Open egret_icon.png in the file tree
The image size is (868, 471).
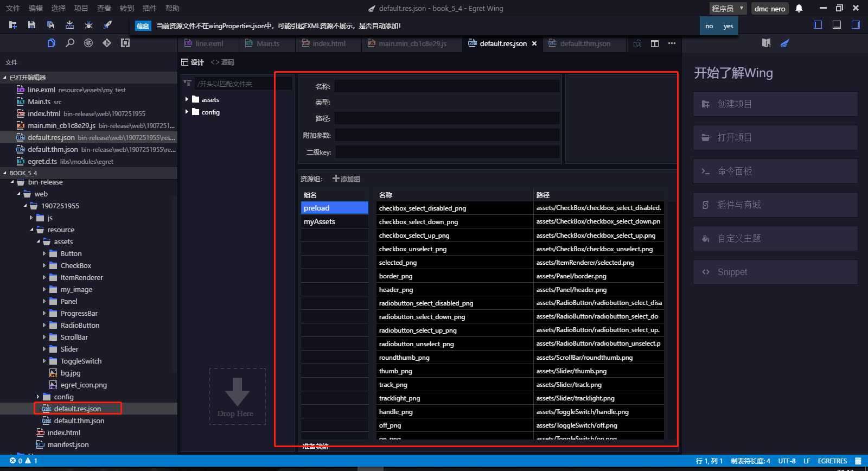tap(83, 385)
